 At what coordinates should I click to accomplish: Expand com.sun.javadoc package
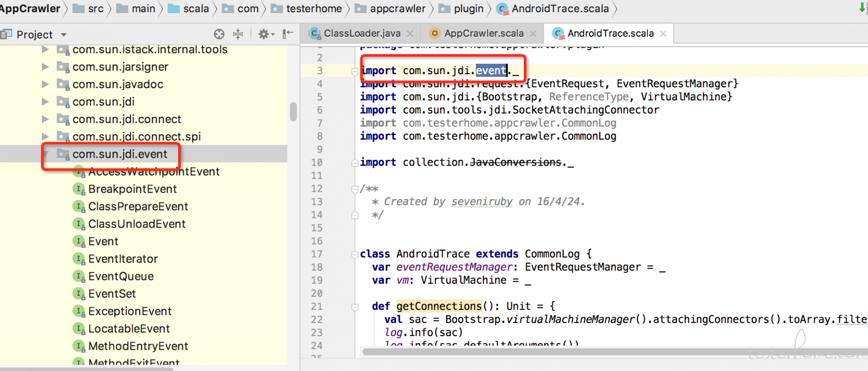[45, 84]
